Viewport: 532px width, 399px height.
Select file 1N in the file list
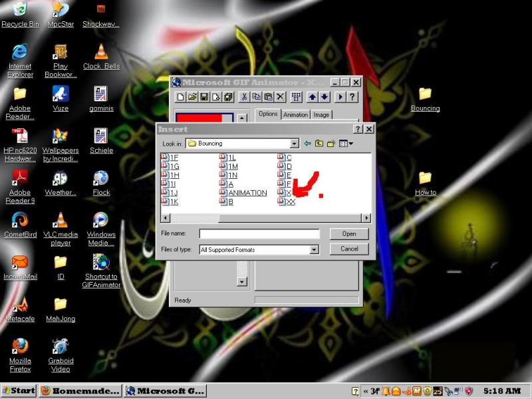tap(228, 175)
